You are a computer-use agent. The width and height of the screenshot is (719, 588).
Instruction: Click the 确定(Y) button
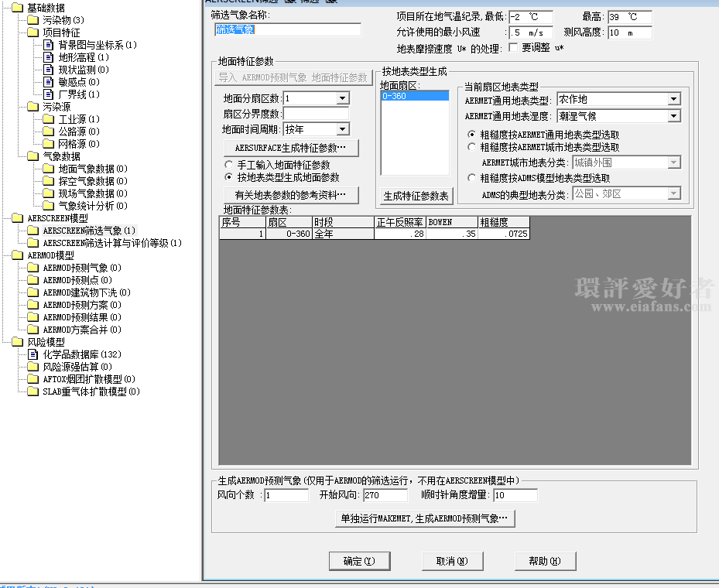[359, 561]
